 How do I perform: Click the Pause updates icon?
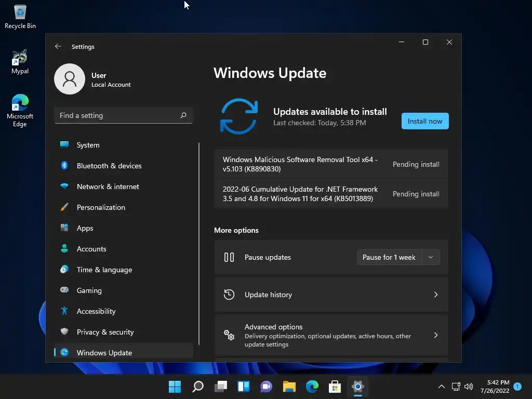pos(229,257)
